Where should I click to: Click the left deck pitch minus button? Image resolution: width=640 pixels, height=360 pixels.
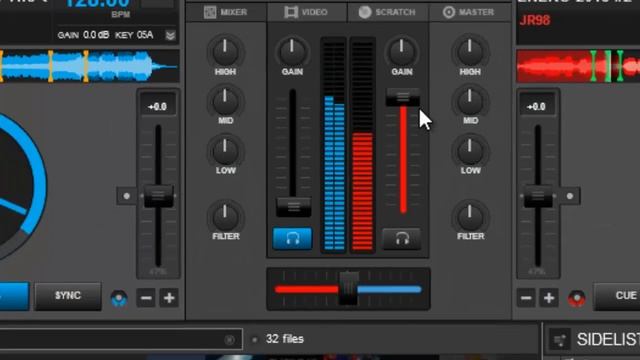[146, 298]
